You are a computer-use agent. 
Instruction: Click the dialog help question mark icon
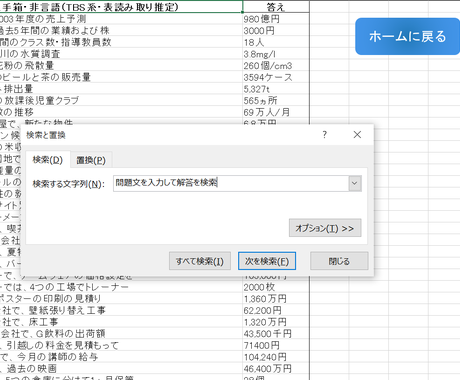pyautogui.click(x=325, y=135)
